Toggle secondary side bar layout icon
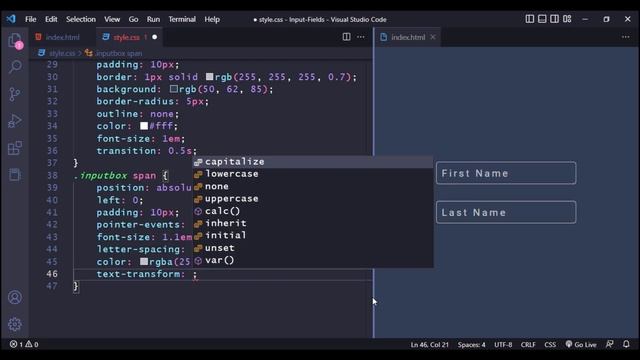 [554, 19]
